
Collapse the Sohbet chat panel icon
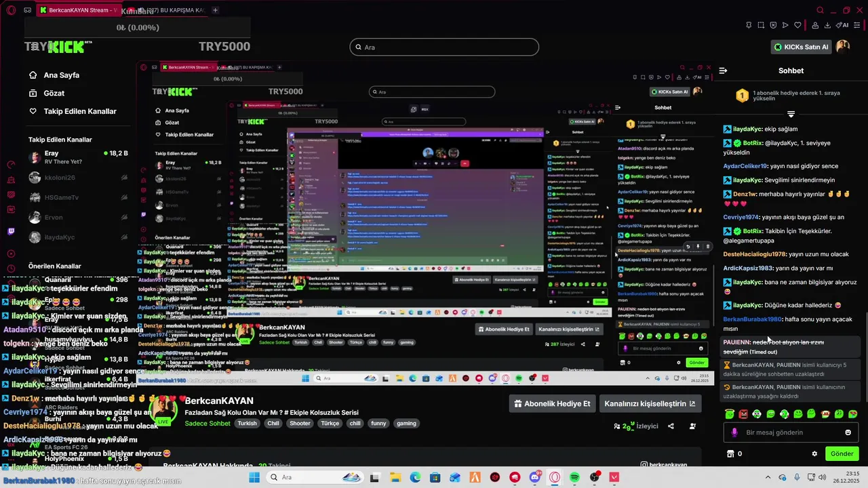click(x=723, y=70)
